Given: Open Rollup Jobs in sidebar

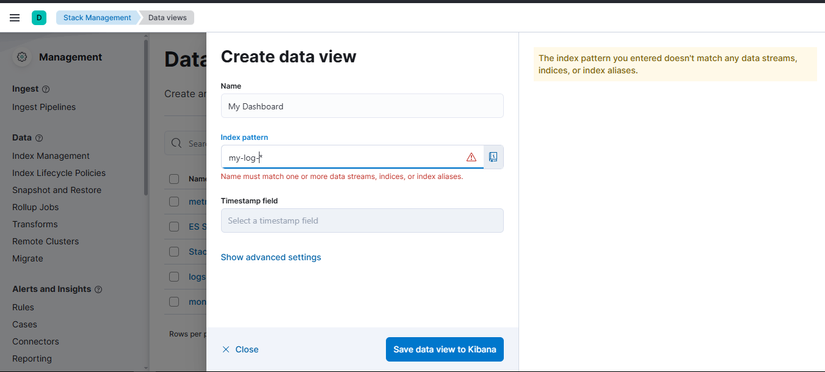Looking at the screenshot, I should (36, 207).
